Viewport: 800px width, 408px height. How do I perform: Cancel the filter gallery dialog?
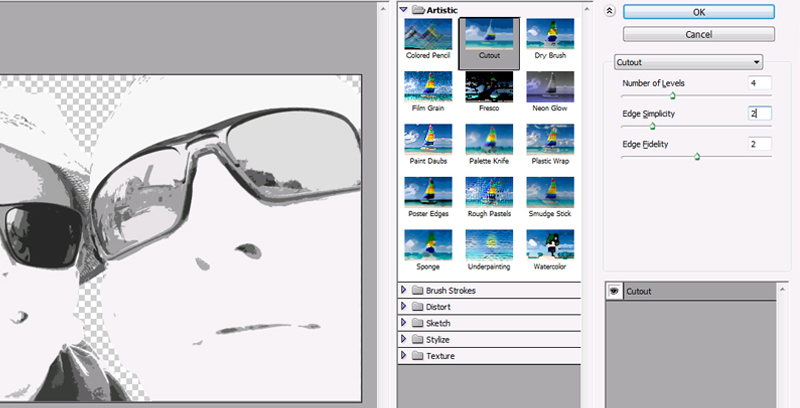(x=699, y=35)
